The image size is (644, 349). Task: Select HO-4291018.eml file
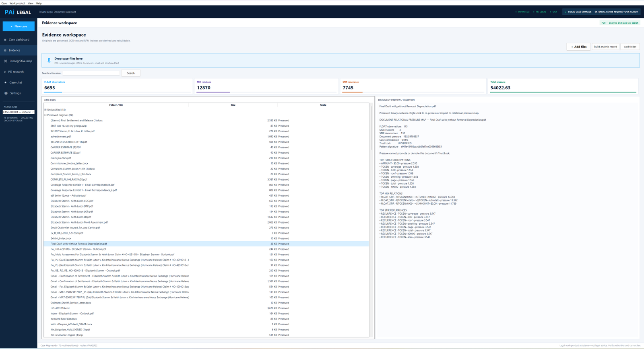[206, 308]
